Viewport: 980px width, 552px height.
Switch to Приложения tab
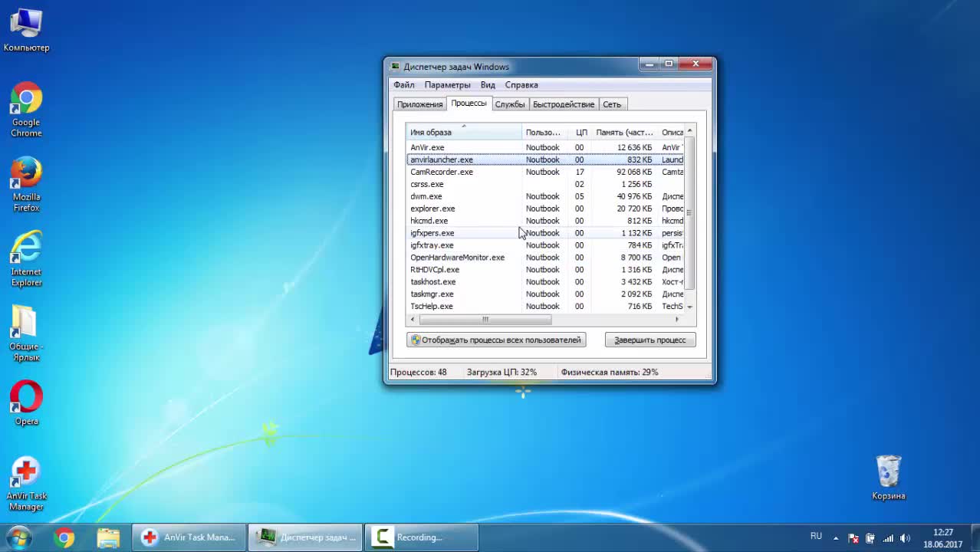[419, 104]
